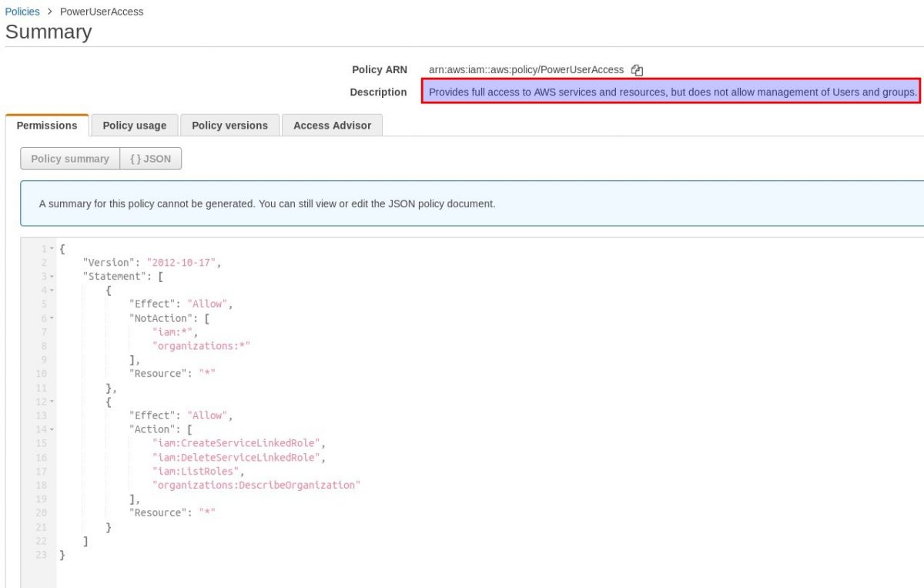The image size is (924, 588).
Task: Click the Policy summary button
Action: (70, 159)
